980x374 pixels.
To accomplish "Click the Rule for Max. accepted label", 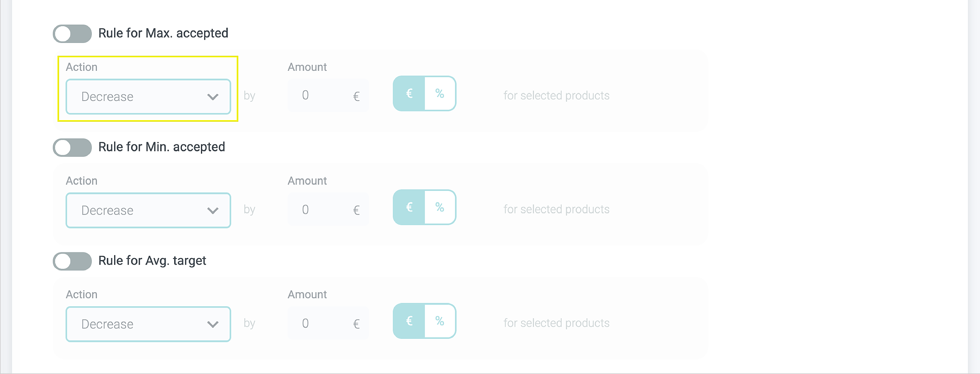I will point(163,33).
